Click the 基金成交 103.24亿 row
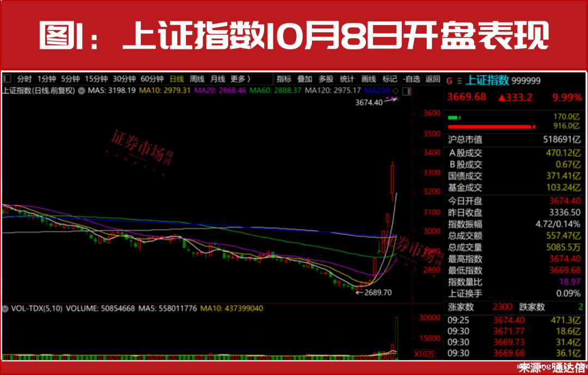 (x=514, y=187)
